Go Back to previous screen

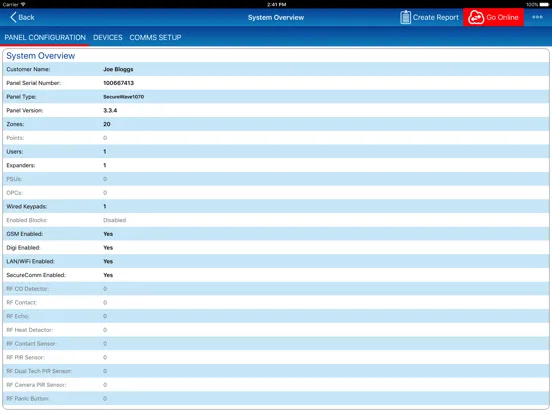tap(22, 17)
